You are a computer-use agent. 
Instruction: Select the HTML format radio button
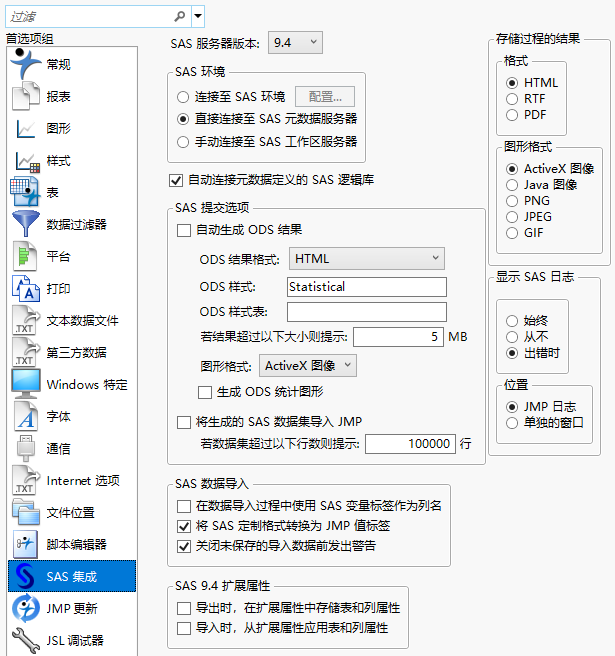pos(512,83)
